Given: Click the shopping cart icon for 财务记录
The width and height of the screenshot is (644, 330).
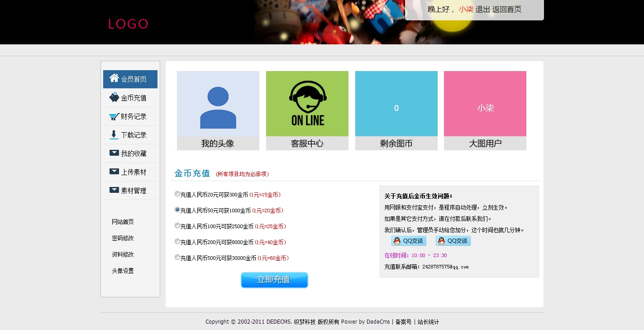Looking at the screenshot, I should [114, 116].
